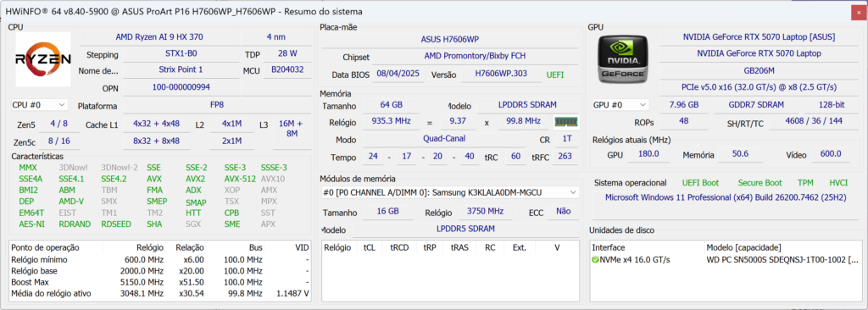
Task: Click the 128-bit bus width value
Action: tap(831, 105)
